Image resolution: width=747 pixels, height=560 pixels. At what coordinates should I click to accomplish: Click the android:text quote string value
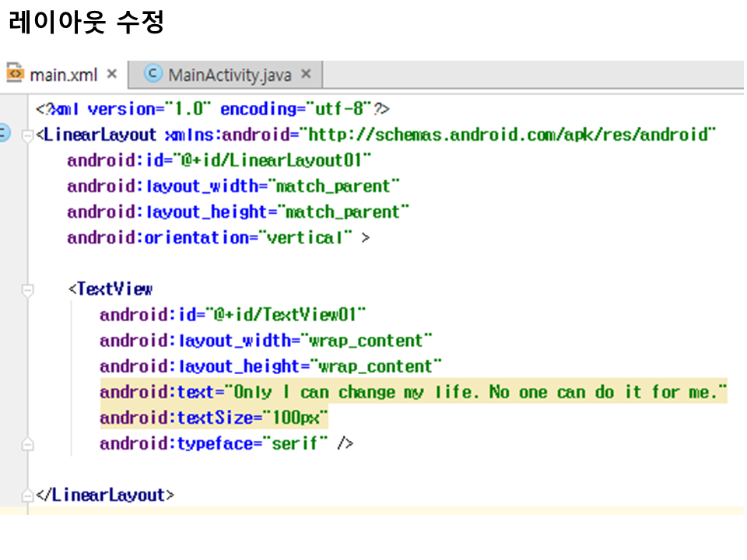coord(475,392)
